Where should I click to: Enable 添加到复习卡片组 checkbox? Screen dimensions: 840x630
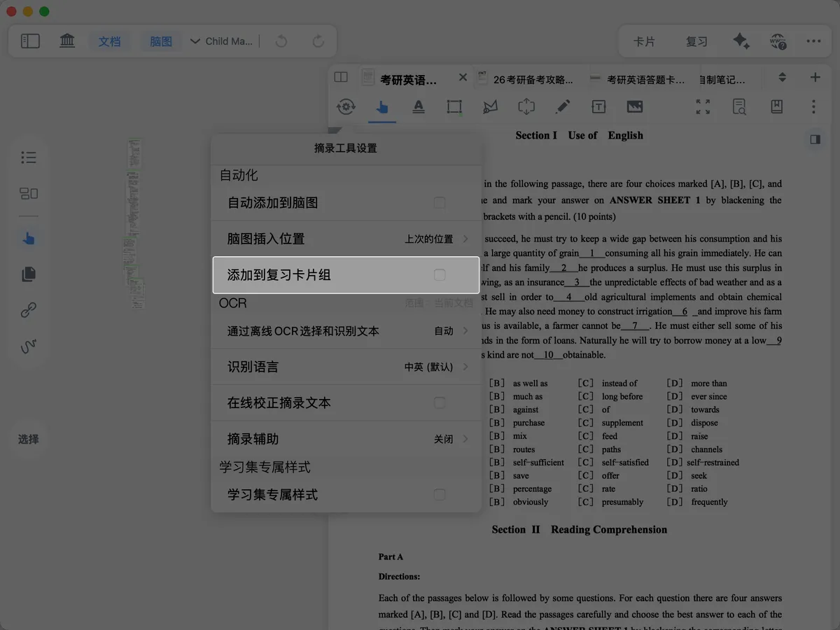(440, 274)
